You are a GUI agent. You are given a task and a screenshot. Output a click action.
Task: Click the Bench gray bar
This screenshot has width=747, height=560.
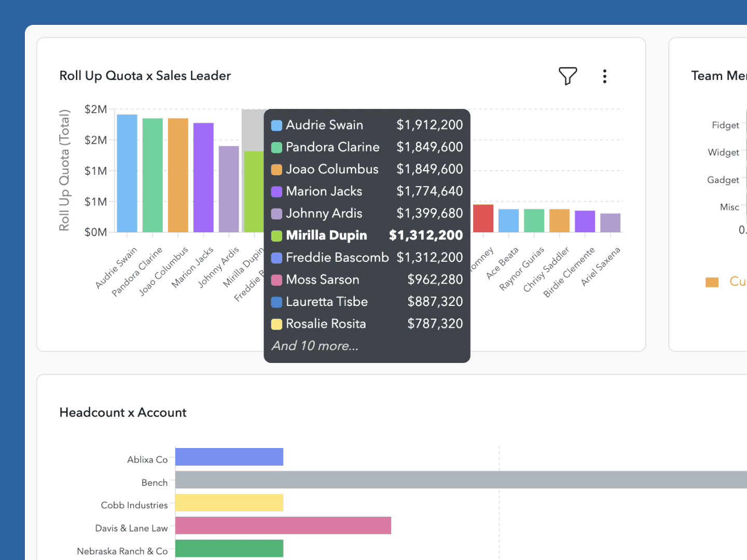tap(461, 480)
